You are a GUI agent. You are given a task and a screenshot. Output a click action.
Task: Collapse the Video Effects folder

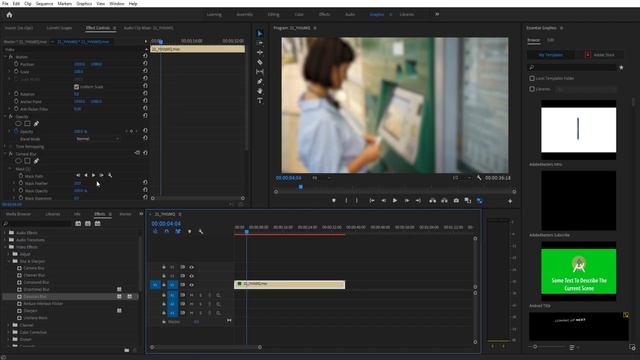click(5, 247)
